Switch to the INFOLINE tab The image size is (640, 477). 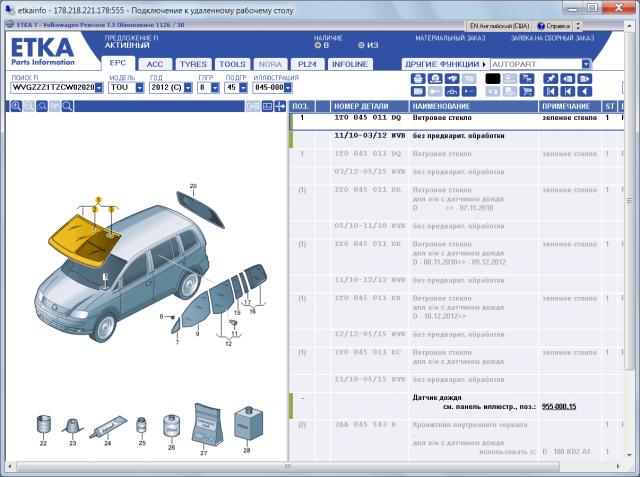pos(350,64)
